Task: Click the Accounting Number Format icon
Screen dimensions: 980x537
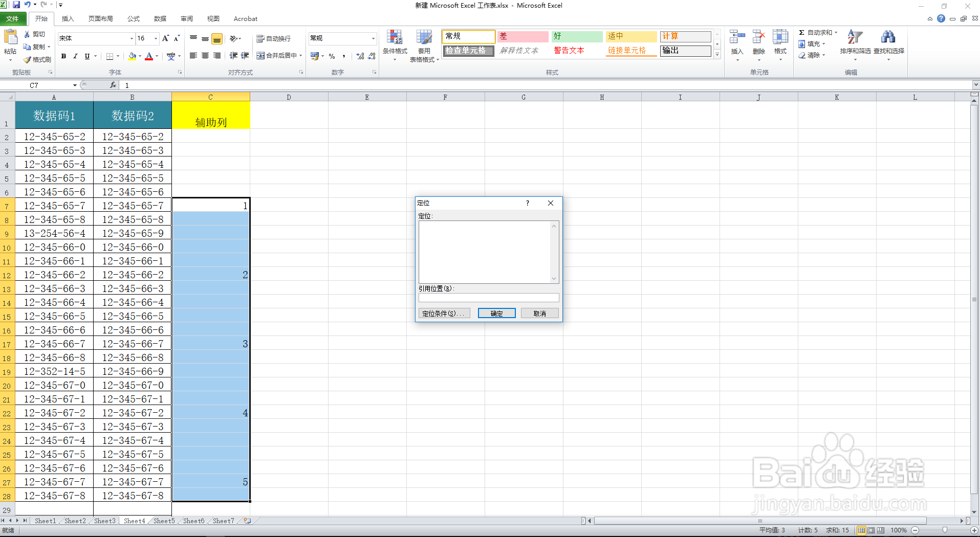Action: 315,56
